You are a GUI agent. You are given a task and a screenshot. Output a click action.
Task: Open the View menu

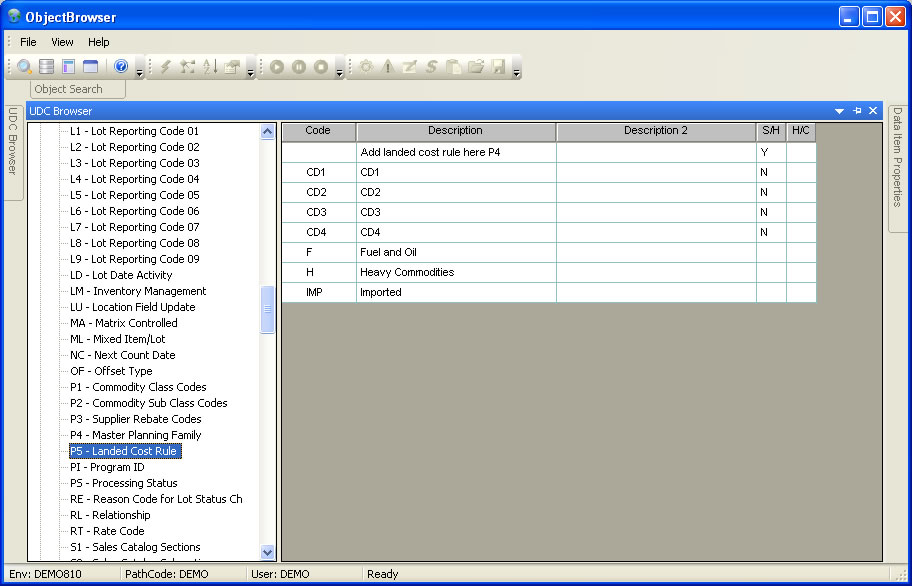click(62, 42)
